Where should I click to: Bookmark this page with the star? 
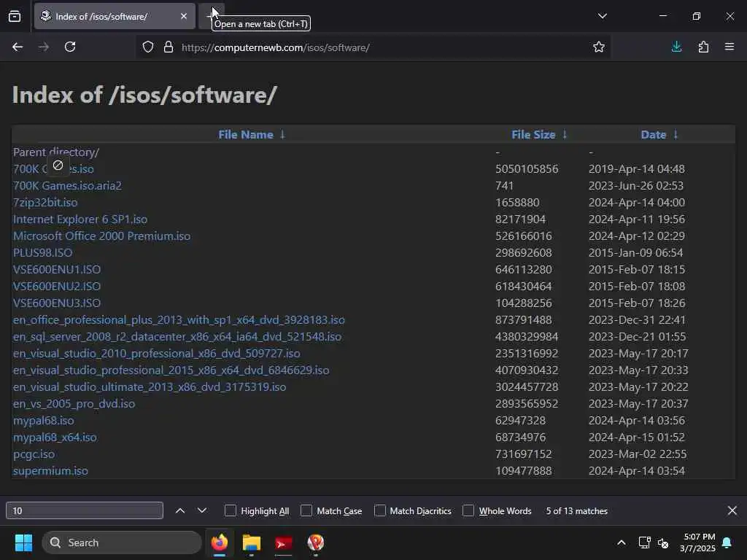pyautogui.click(x=599, y=47)
